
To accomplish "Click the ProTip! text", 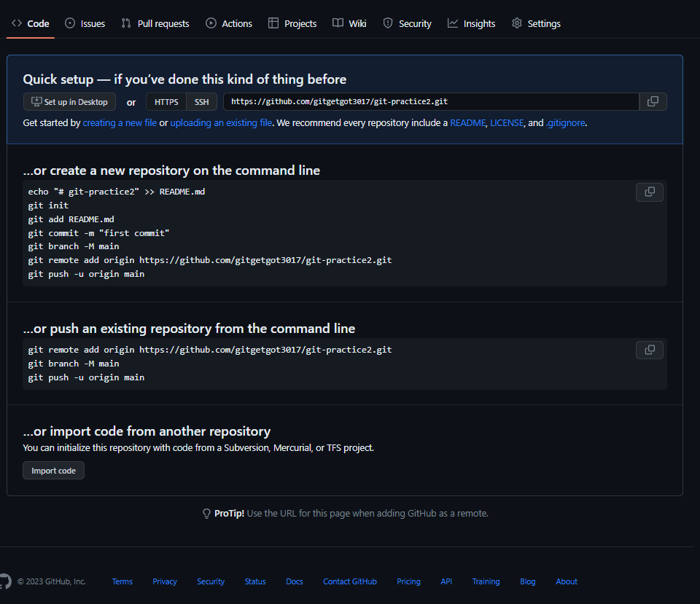I will [x=229, y=514].
